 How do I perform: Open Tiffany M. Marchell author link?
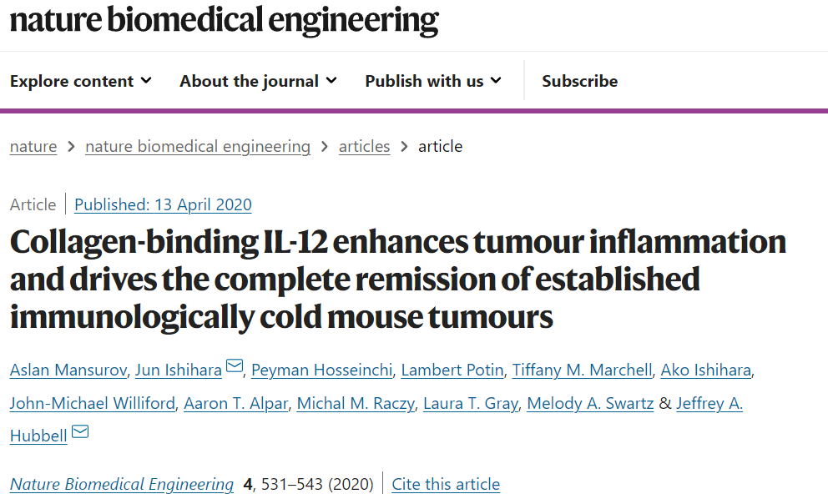pos(583,370)
